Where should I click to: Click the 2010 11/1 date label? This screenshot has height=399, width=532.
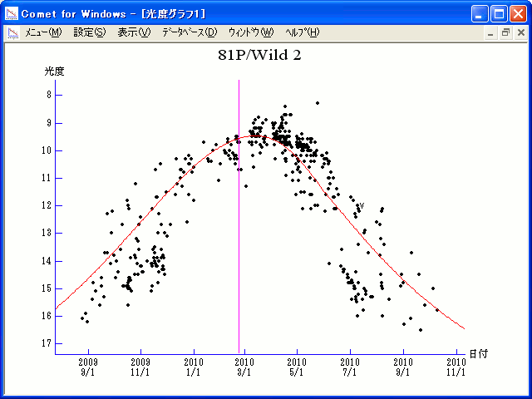[456, 367]
